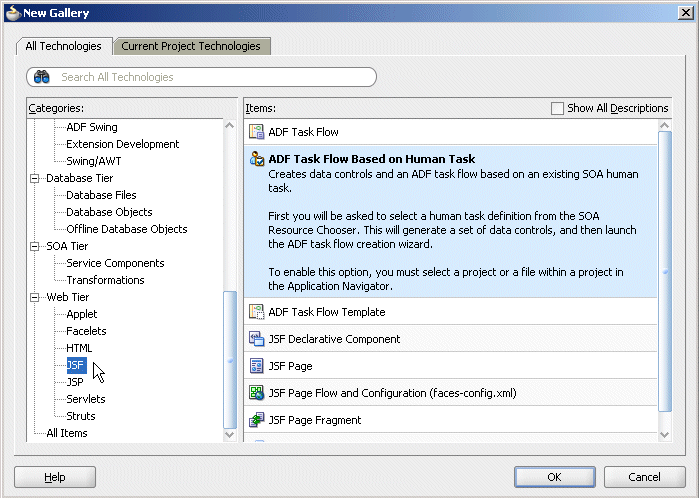Viewport: 699px width, 498px height.
Task: Select JSF Page Flow and Configuration text
Action: pyautogui.click(x=392, y=393)
